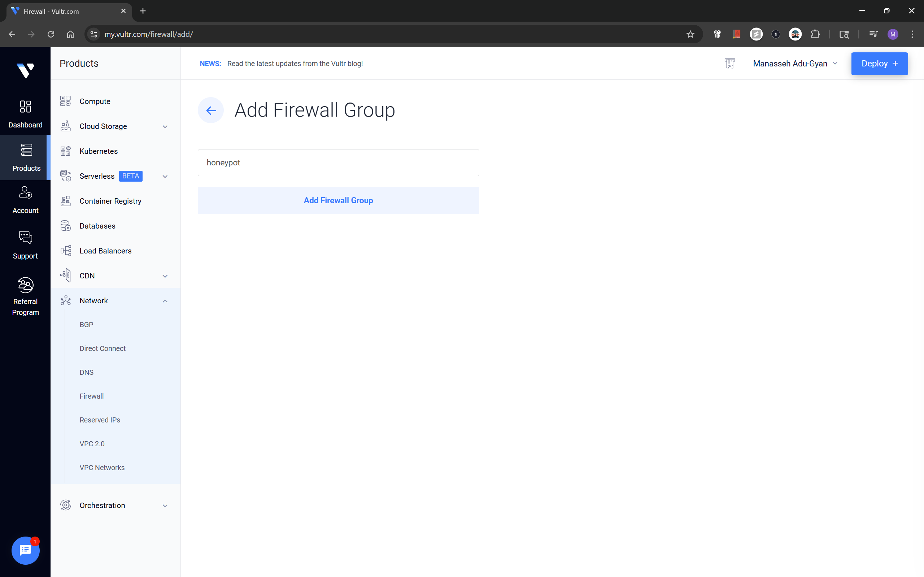Open the Referral Program page
Viewport: 924px width, 577px height.
coord(25,296)
